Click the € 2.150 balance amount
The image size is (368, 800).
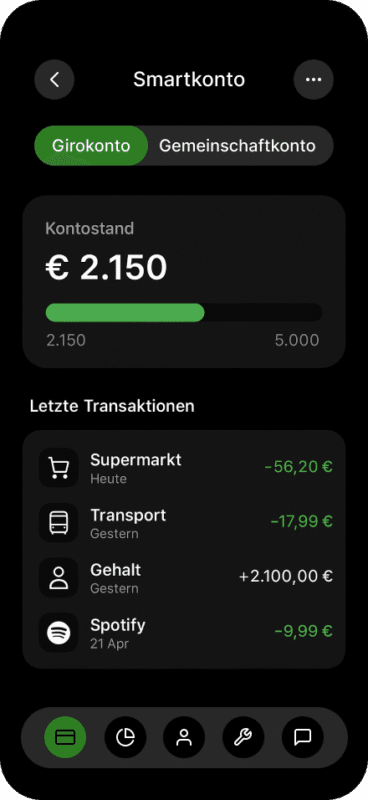pos(106,268)
